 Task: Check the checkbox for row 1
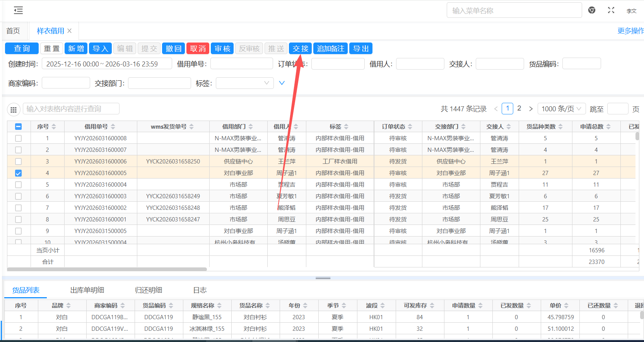pyautogui.click(x=18, y=138)
